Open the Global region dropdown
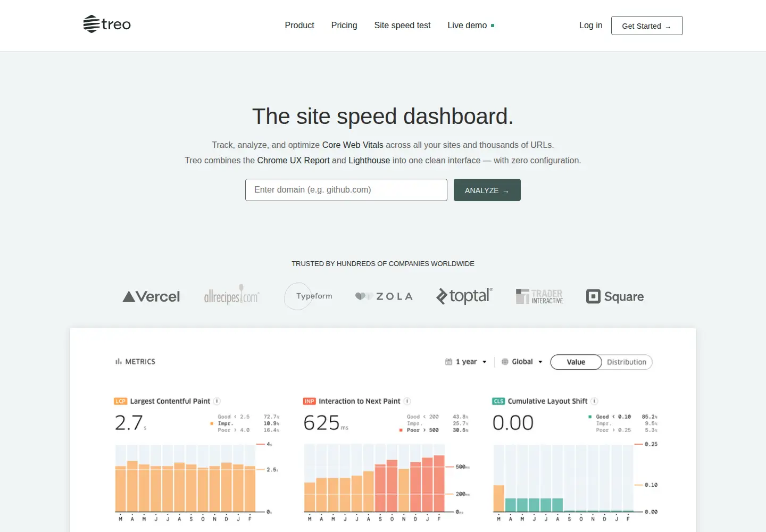This screenshot has width=766, height=532. 522,362
